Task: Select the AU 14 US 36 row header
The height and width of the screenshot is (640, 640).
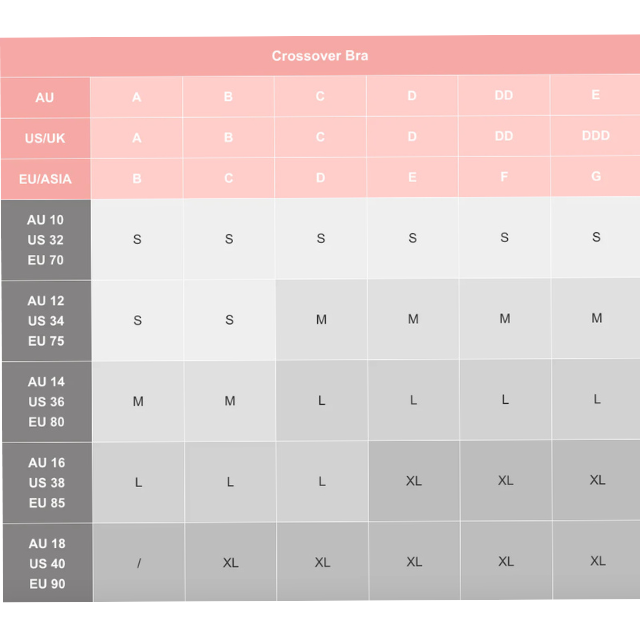Action: (46, 402)
